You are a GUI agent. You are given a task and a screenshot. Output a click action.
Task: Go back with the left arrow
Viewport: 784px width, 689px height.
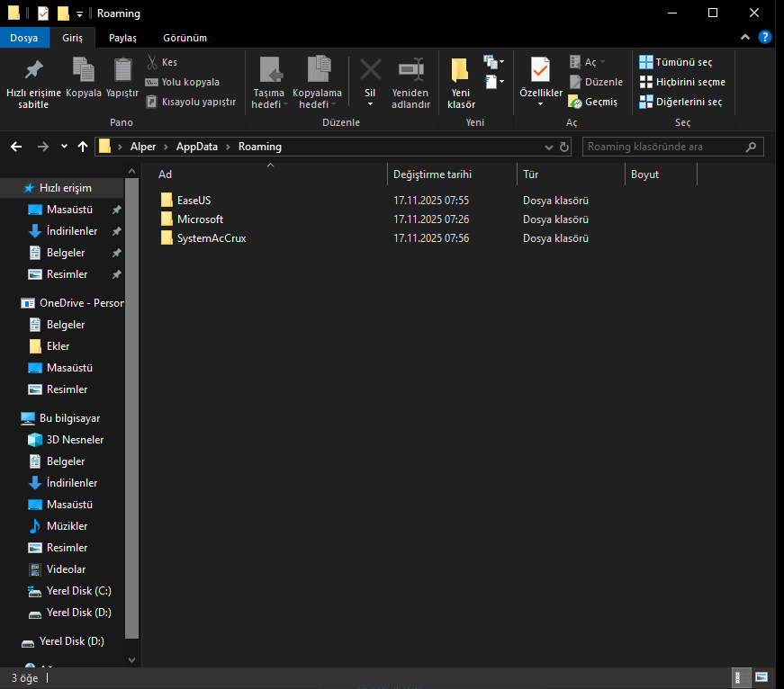[16, 147]
